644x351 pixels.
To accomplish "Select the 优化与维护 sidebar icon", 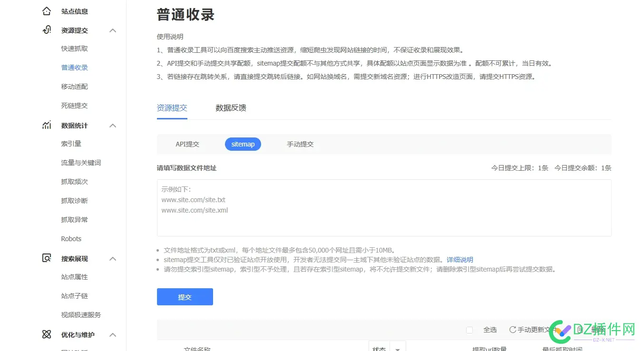I will pyautogui.click(x=46, y=334).
